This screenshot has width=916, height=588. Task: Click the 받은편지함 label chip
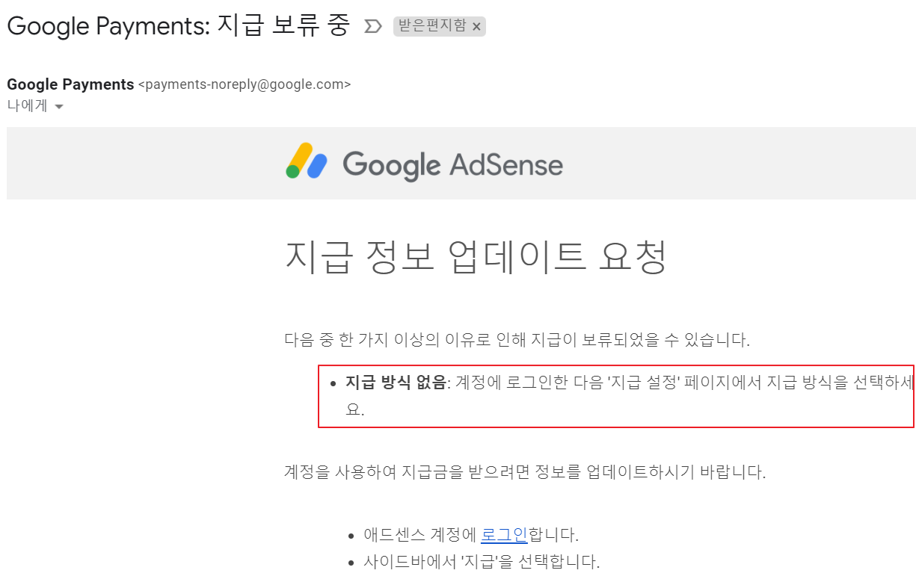[x=440, y=27]
